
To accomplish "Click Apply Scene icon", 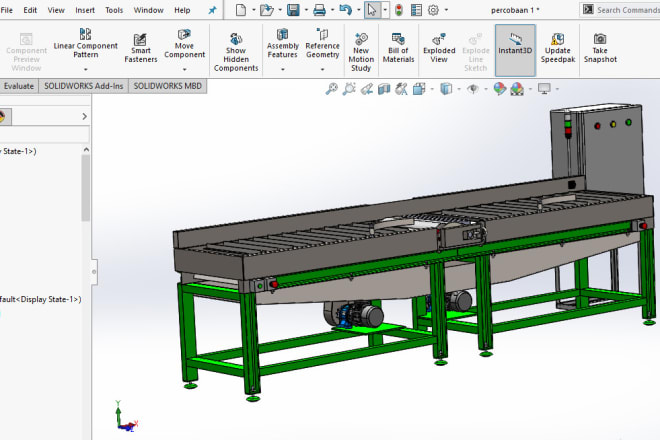I will coord(517,89).
